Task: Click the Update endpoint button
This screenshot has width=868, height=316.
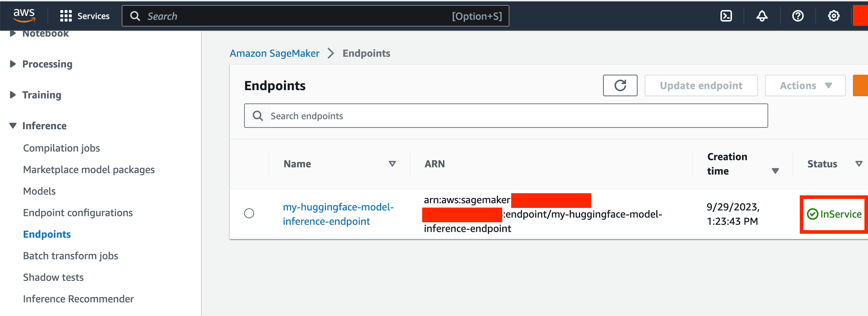Action: pos(701,85)
